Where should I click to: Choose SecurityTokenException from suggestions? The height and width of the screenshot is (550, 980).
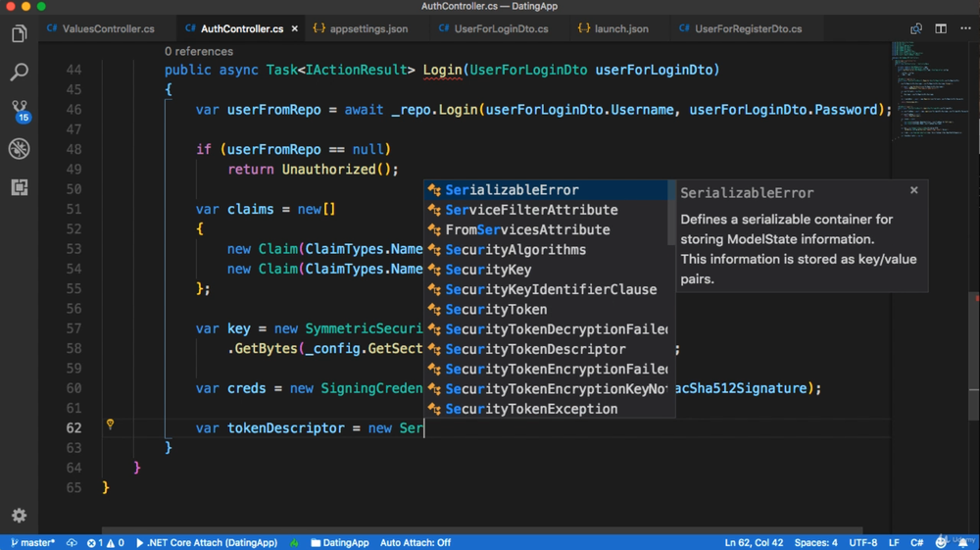coord(546,409)
